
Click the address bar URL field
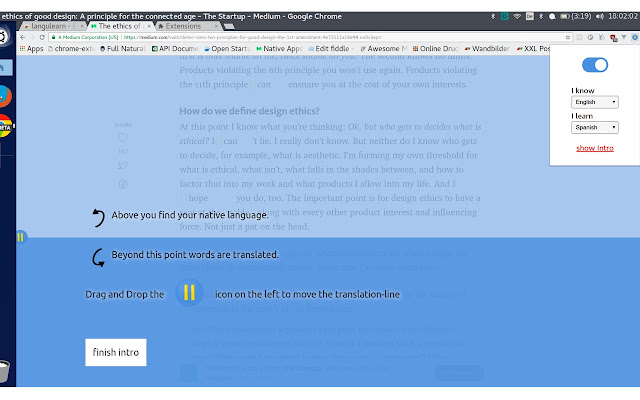coord(310,37)
